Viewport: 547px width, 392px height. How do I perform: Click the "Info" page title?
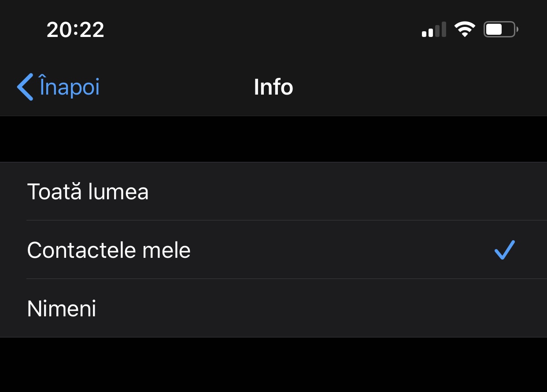pos(273,87)
